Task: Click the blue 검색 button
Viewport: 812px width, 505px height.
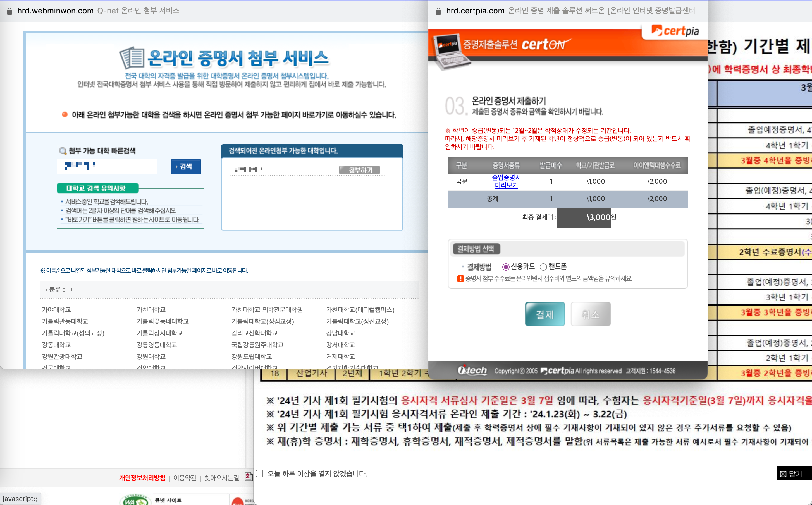Action: (x=186, y=166)
